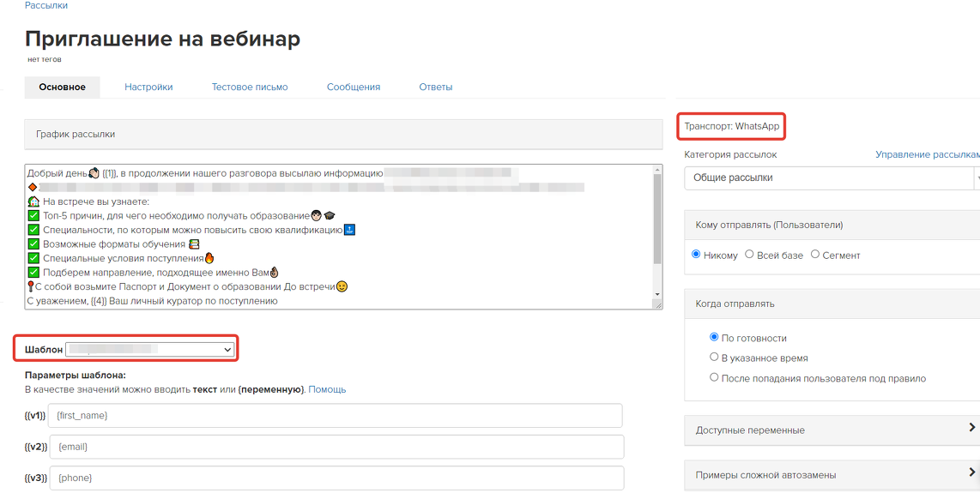This screenshot has height=493, width=980.
Task: Select 'В указанное время' send option
Action: [x=714, y=358]
